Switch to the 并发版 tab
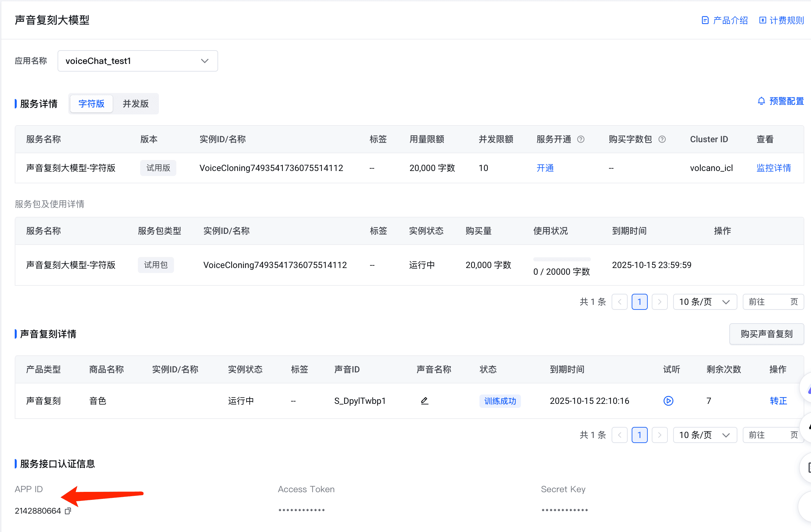Image resolution: width=811 pixels, height=532 pixels. click(136, 104)
